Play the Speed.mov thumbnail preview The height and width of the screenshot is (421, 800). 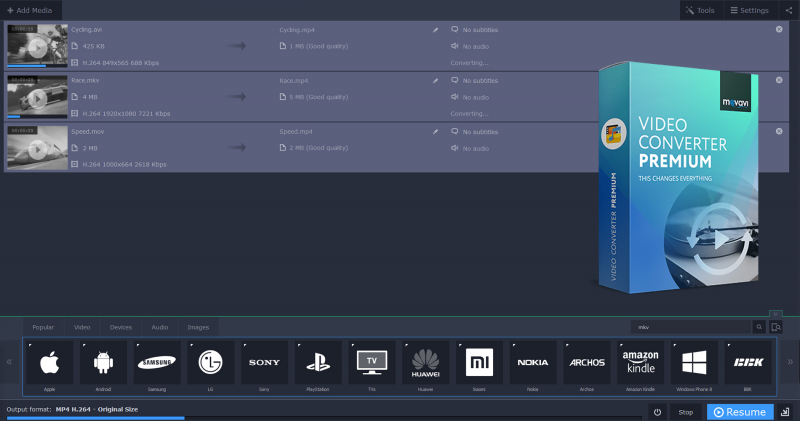coord(37,149)
